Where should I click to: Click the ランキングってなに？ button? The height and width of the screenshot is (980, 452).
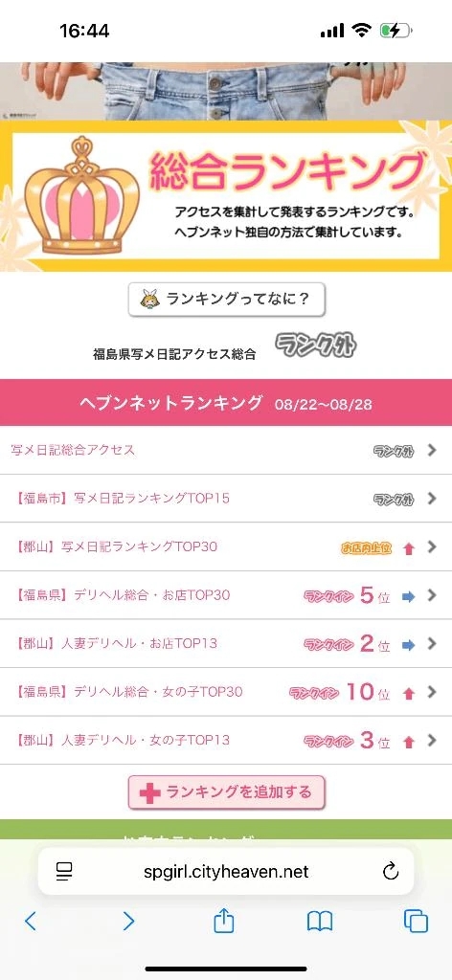pos(226,300)
